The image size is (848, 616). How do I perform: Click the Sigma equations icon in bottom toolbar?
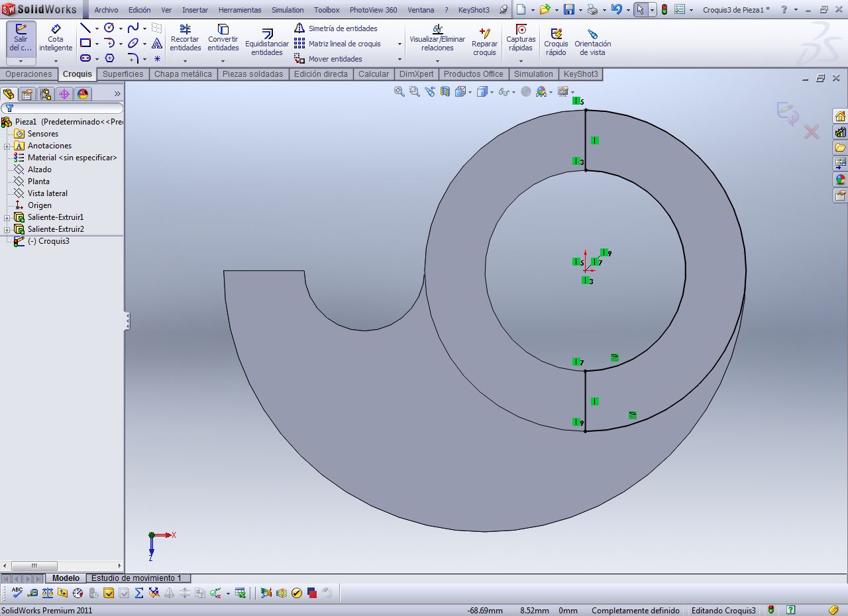139,593
